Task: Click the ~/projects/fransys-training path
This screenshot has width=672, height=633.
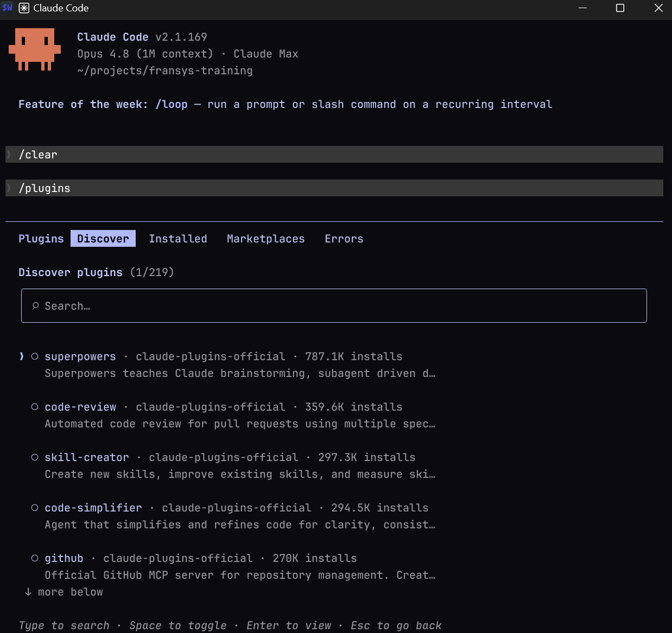Action: coord(165,71)
